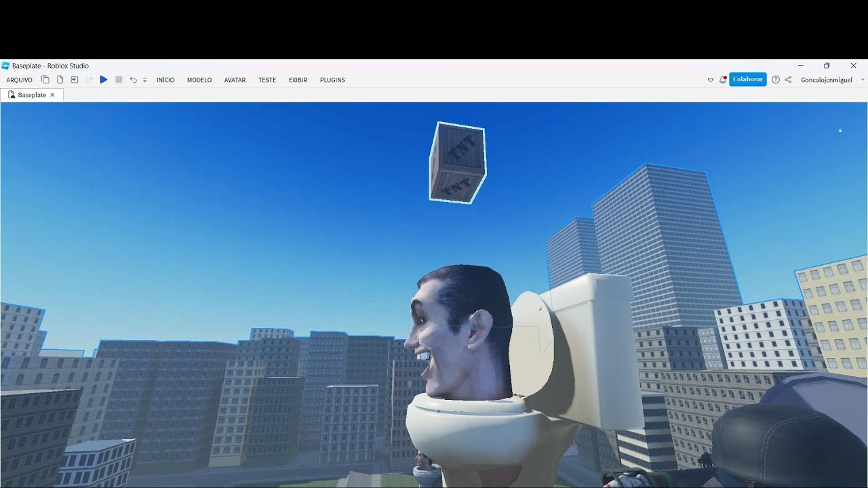868x488 pixels.
Task: Click the Roblox Studio logo icon
Action: [5, 66]
